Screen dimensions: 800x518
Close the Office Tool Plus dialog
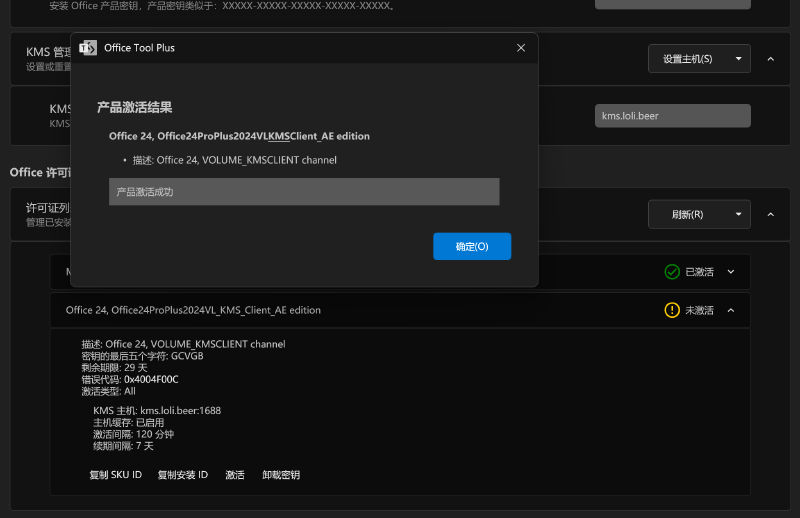click(x=520, y=48)
